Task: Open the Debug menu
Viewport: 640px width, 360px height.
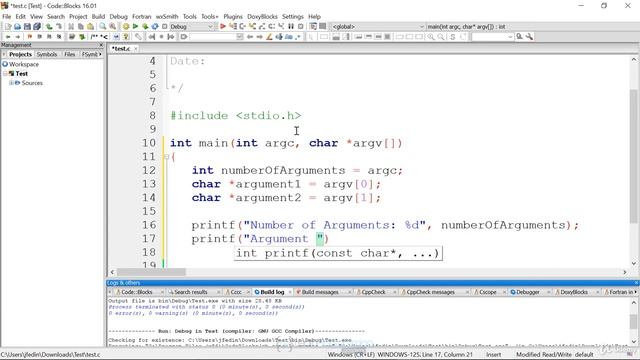Action: click(118, 16)
